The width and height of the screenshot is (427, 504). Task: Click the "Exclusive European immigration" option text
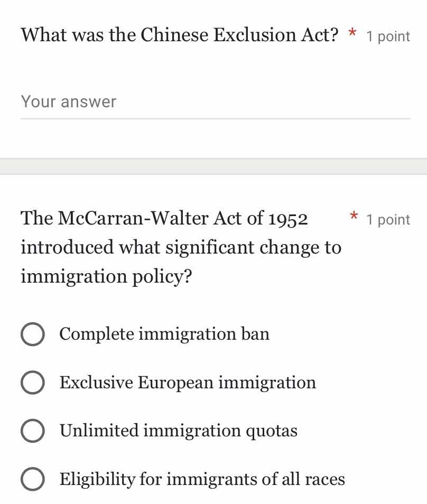(x=188, y=382)
